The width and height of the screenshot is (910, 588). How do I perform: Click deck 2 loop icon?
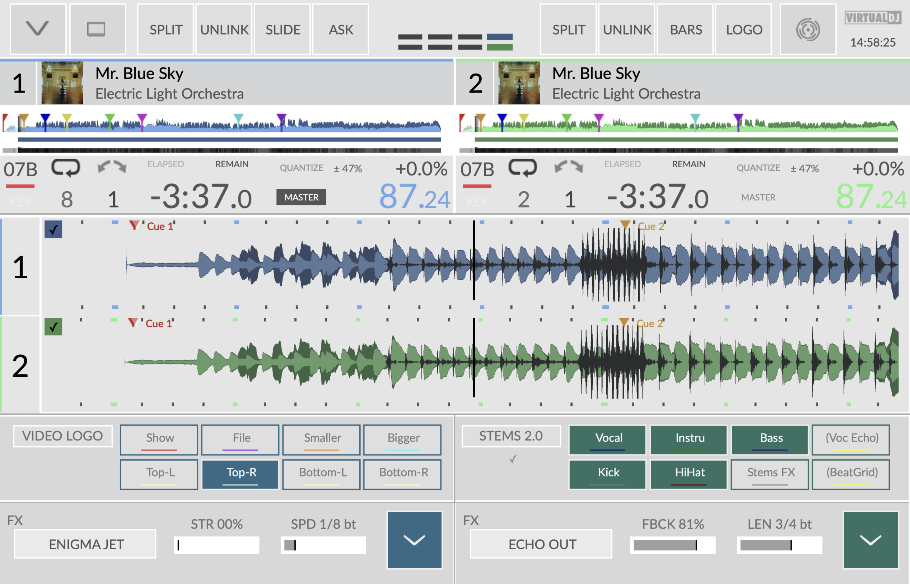523,168
